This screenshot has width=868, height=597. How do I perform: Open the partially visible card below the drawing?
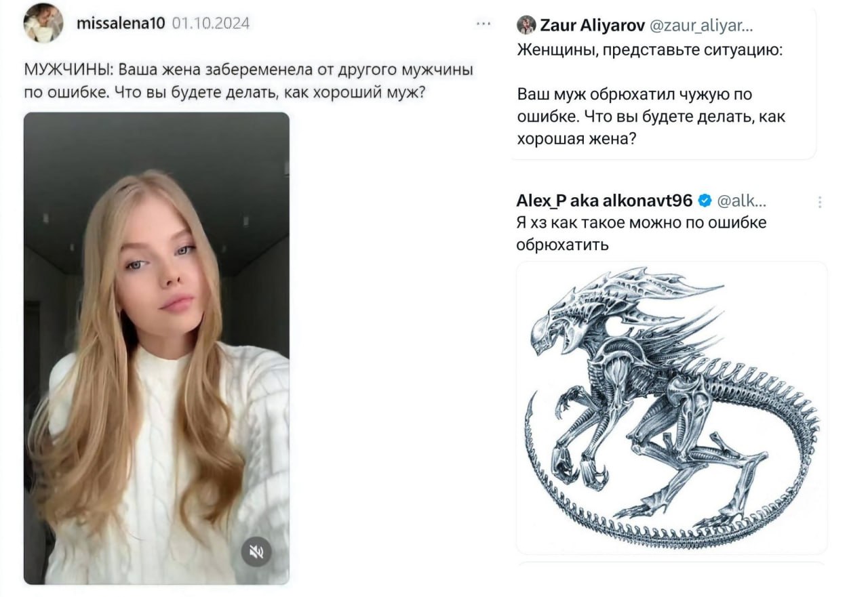(672, 562)
